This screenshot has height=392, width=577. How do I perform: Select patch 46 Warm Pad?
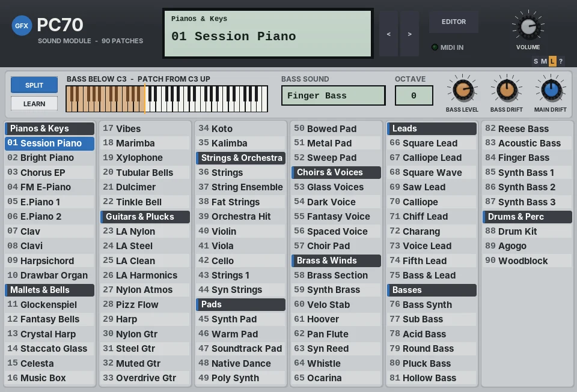pos(240,334)
